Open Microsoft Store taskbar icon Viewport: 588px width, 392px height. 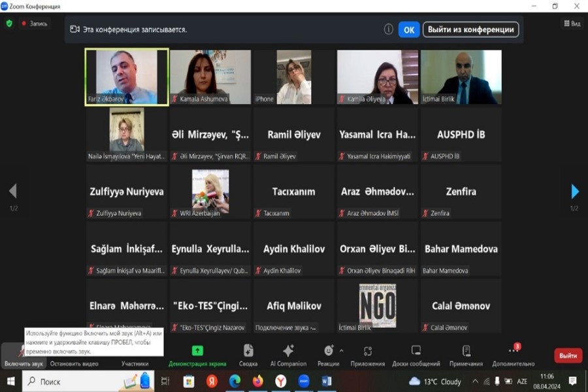189,382
